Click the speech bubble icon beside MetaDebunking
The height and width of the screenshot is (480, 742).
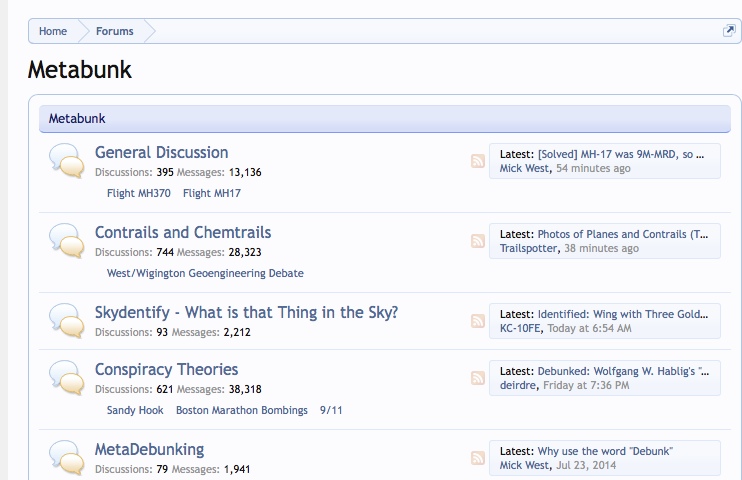[67, 458]
